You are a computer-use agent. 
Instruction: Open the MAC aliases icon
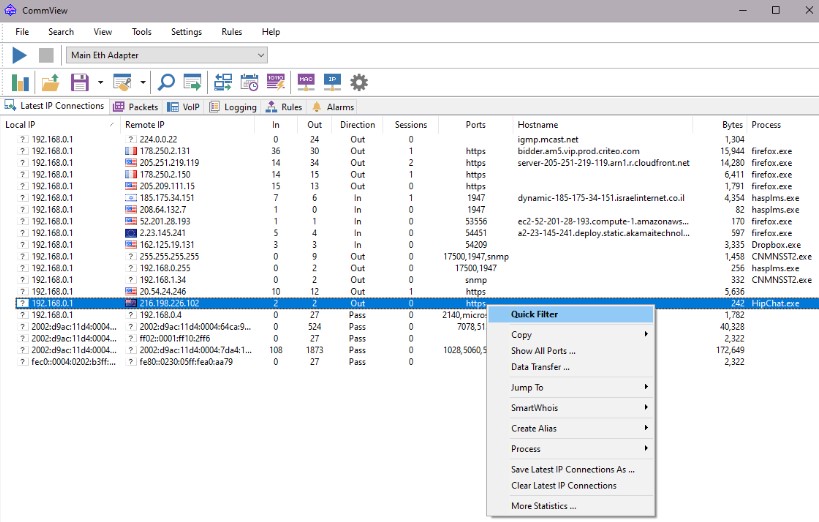coord(307,82)
